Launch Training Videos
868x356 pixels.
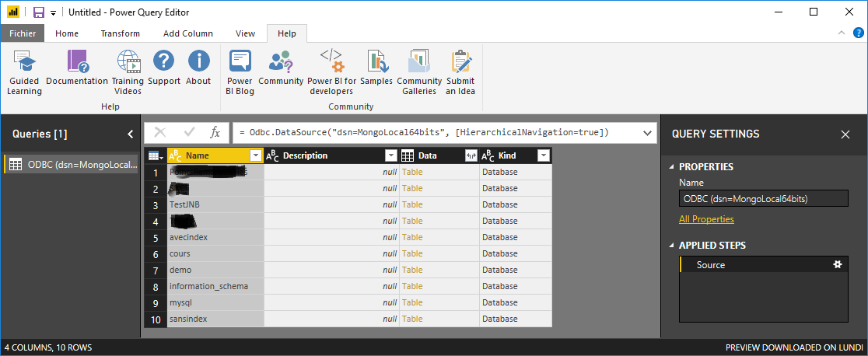(x=128, y=72)
